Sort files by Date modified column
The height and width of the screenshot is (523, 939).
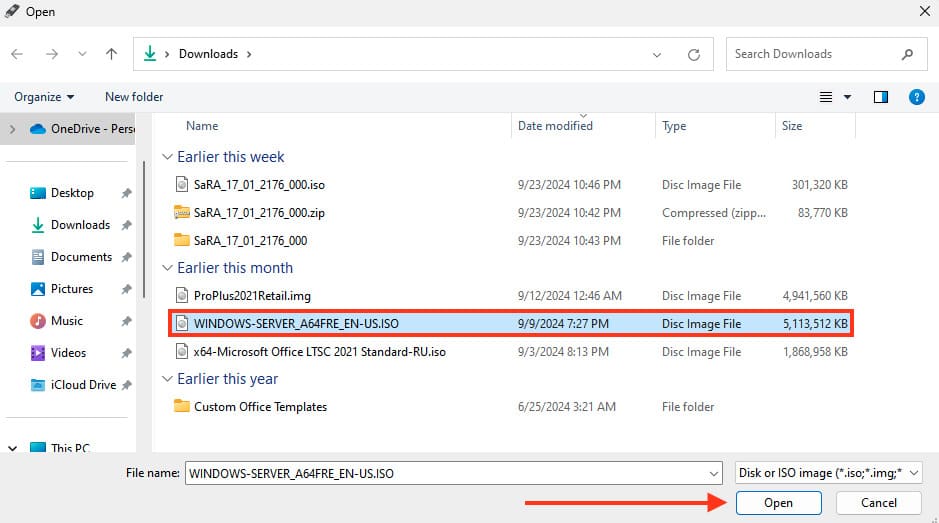tap(555, 126)
